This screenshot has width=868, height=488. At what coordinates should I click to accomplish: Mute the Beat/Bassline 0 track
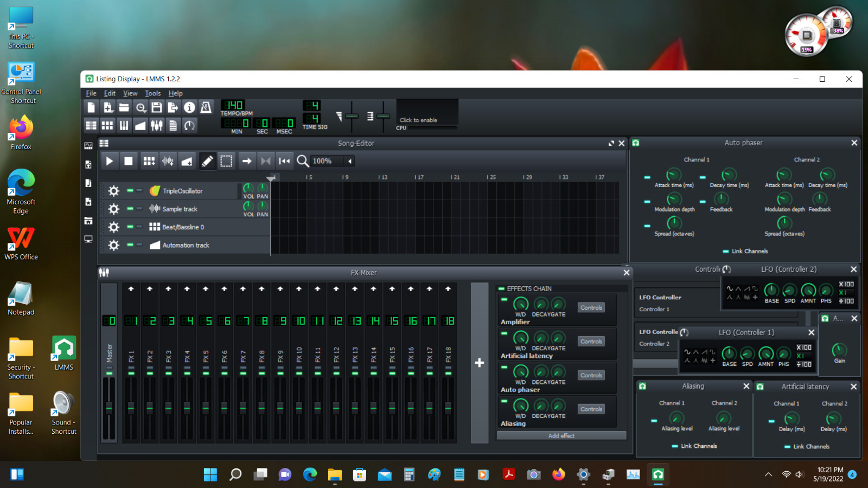point(130,227)
